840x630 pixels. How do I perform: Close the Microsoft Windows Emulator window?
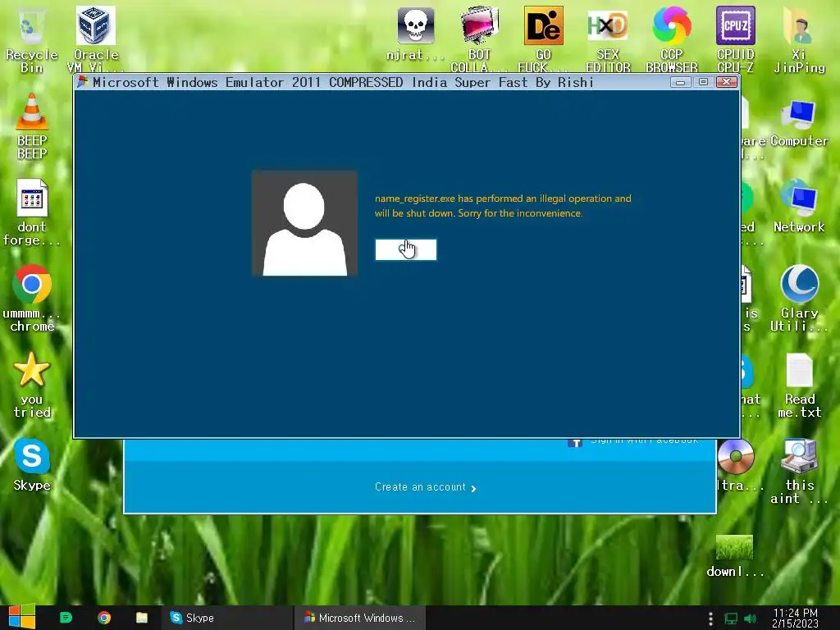(727, 82)
